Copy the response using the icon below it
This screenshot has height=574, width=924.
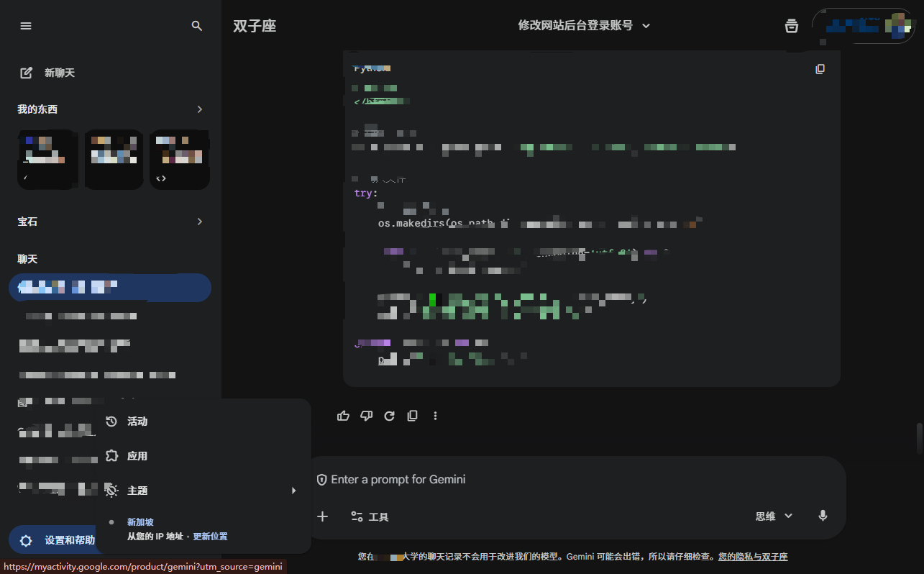coord(413,416)
